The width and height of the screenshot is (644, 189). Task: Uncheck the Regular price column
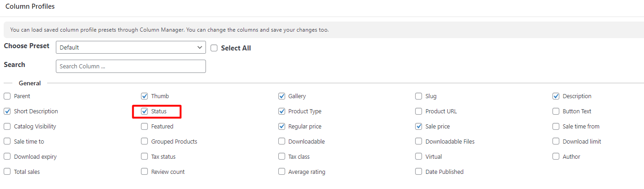pos(281,127)
